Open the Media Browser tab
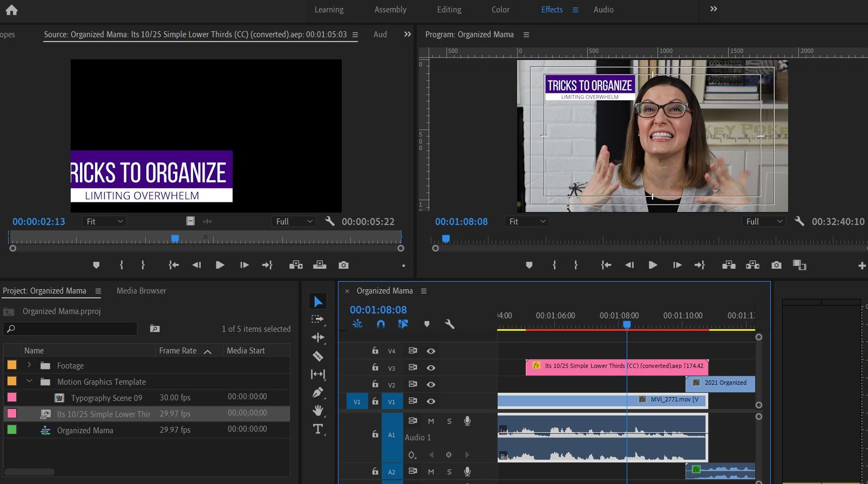Screen dimensions: 868x484 tap(141, 291)
